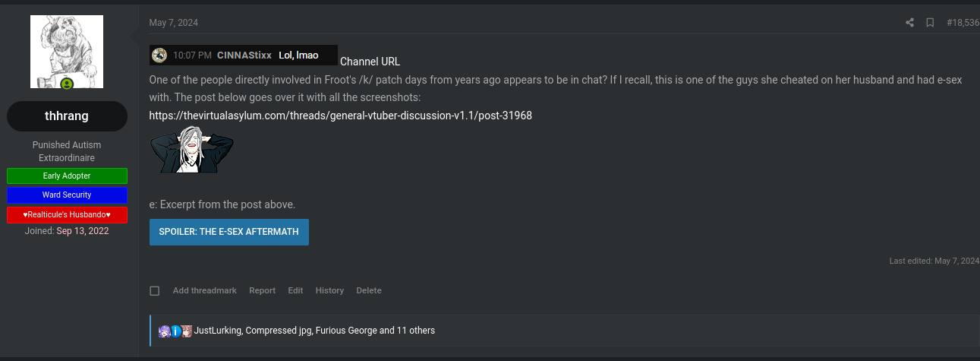This screenshot has width=980, height=361.
Task: Click the Realticule's Husbando red badge
Action: tap(67, 215)
